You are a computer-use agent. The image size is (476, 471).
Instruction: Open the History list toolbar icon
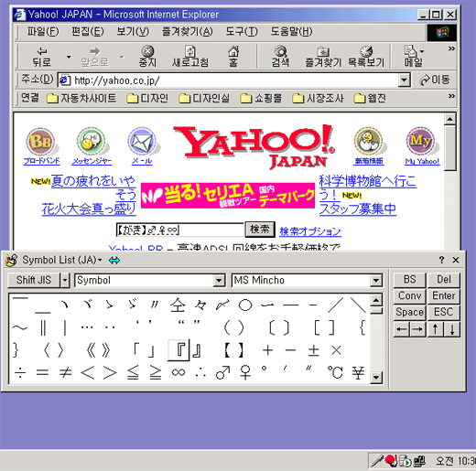(x=366, y=51)
